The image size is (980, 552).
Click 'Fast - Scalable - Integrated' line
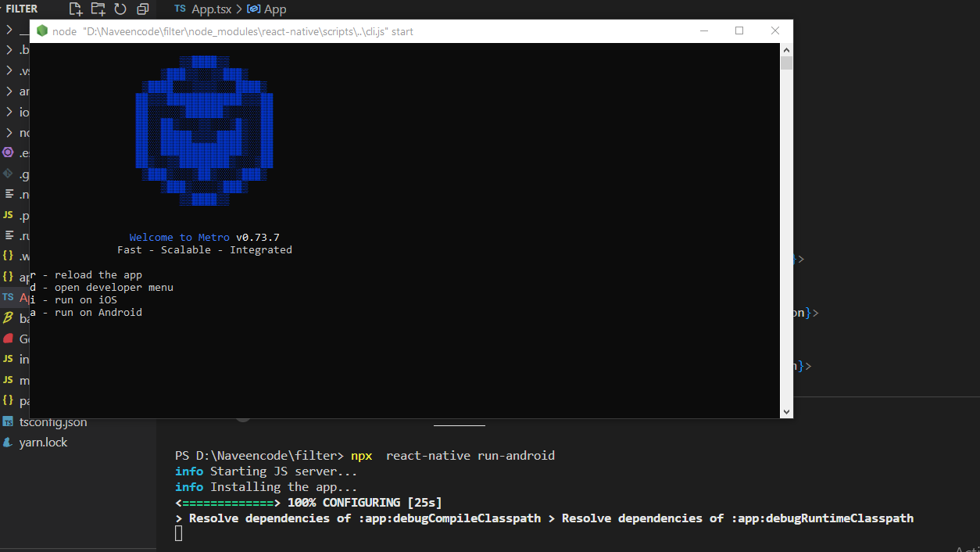tap(205, 250)
